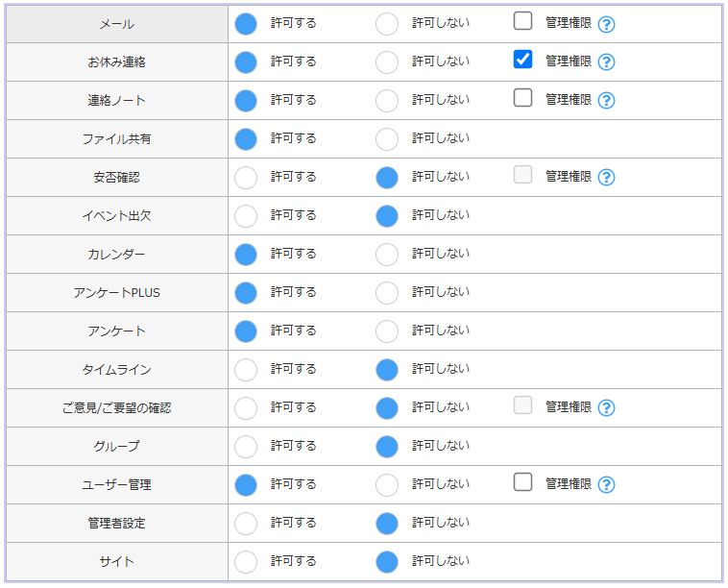Check 管理権限 checkbox for メール
Image resolution: width=728 pixels, height=588 pixels.
[522, 20]
